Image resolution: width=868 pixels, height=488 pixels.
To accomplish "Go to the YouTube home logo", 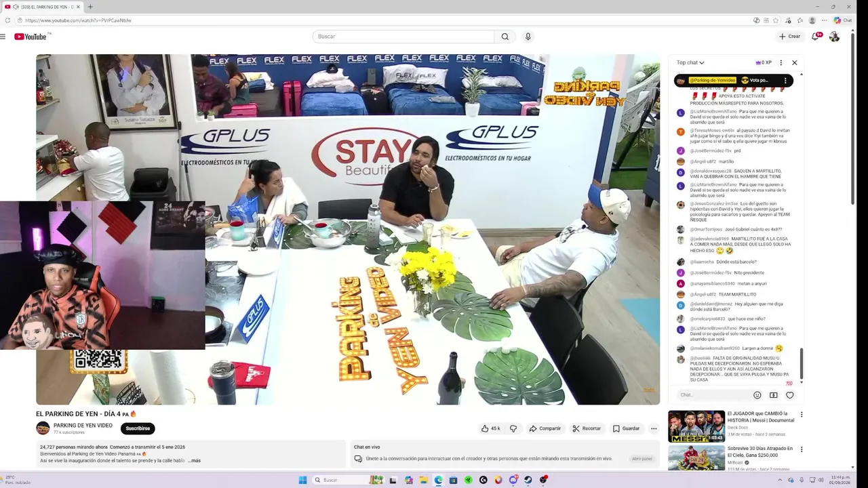I will click(31, 37).
